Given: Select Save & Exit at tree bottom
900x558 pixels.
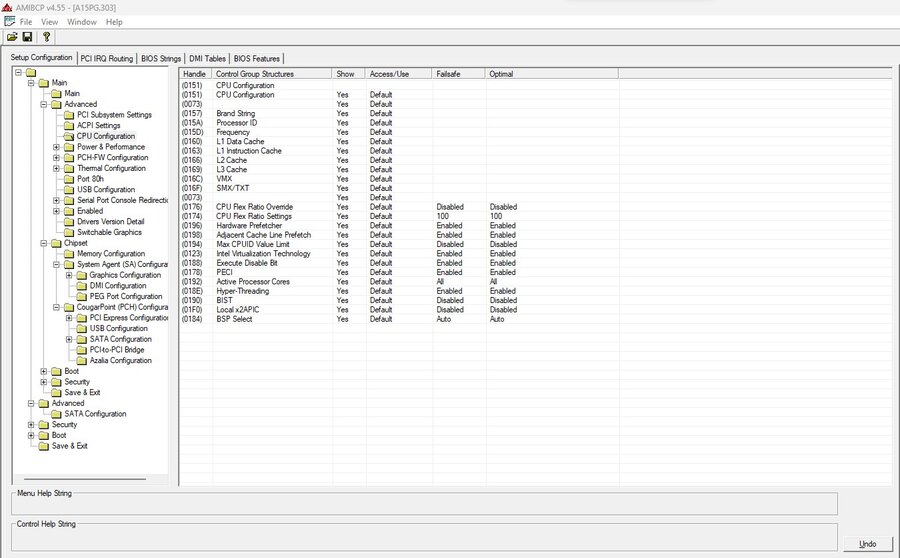Looking at the screenshot, I should pyautogui.click(x=69, y=445).
